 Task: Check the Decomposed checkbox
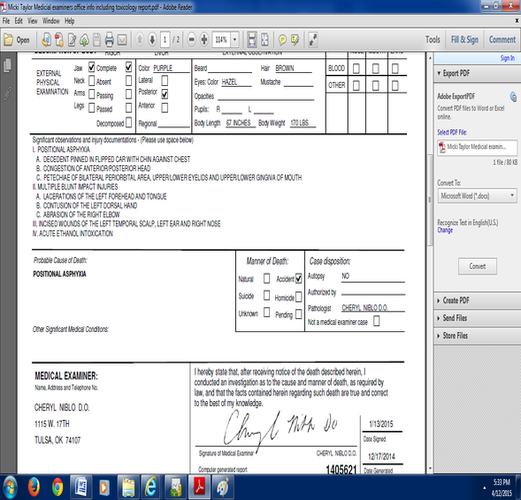click(129, 122)
